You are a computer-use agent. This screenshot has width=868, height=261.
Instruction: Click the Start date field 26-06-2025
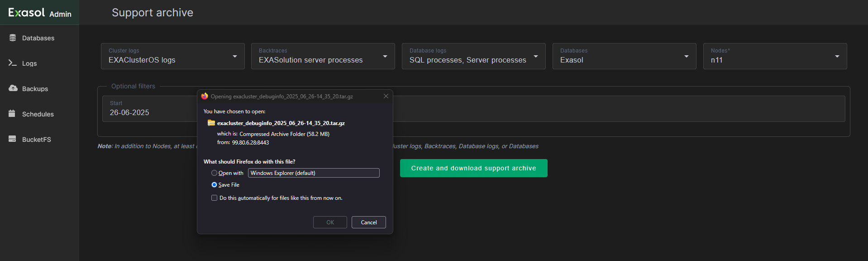coord(150,109)
